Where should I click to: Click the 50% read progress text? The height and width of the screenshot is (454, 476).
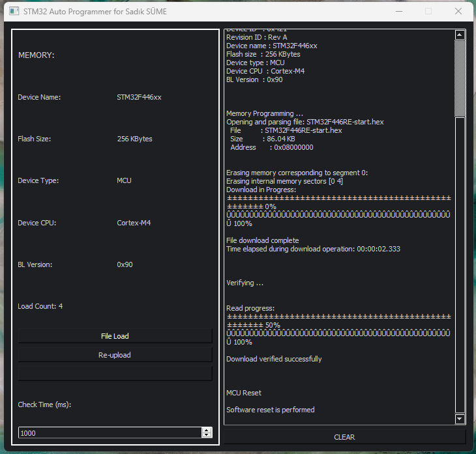pos(273,325)
